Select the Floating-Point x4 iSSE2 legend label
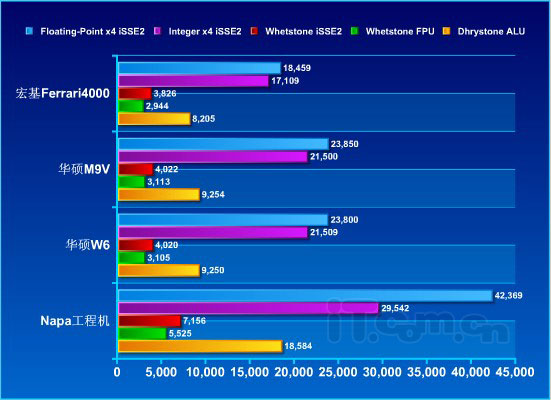The height and width of the screenshot is (400, 551). pos(92,32)
